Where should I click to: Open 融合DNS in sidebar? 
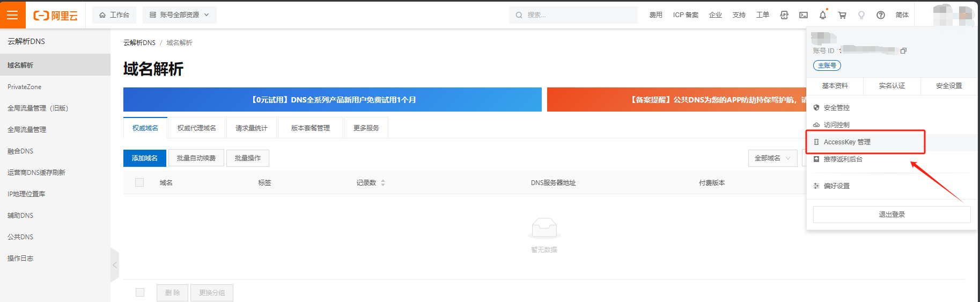55,151
